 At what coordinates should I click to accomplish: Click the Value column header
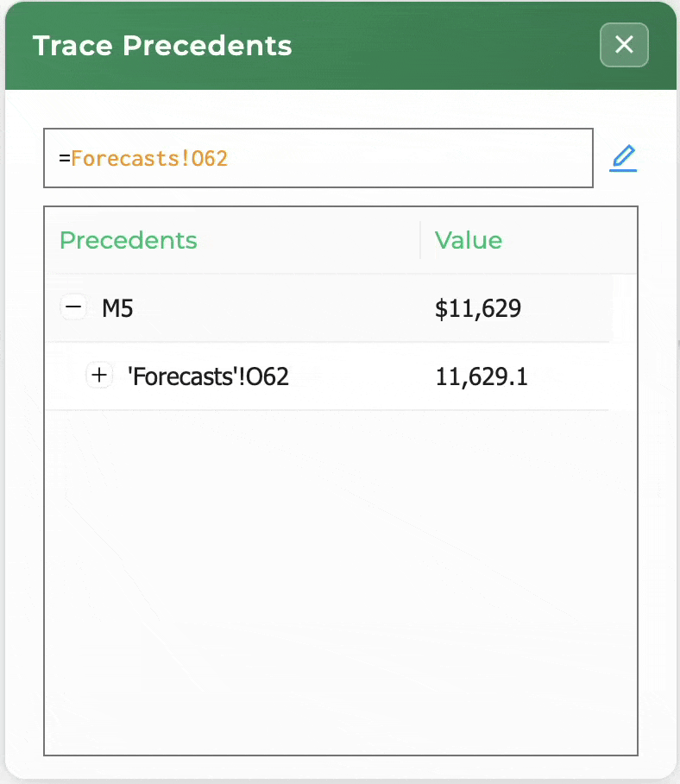(469, 240)
